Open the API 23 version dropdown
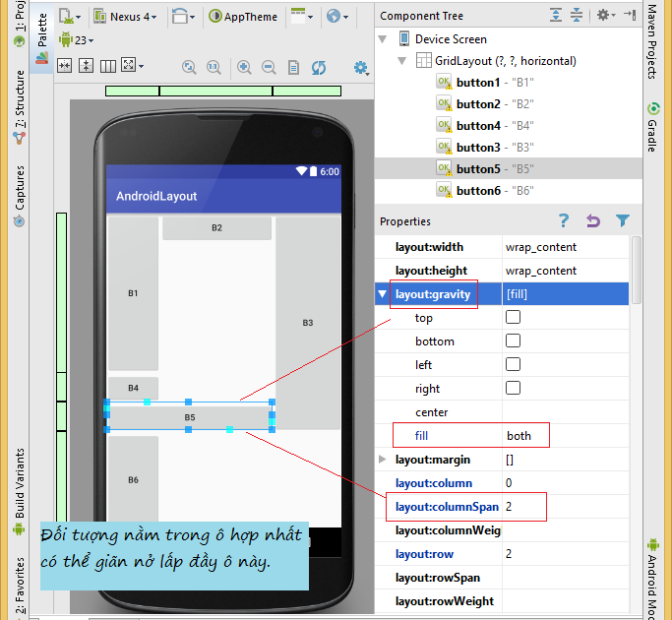 [77, 40]
